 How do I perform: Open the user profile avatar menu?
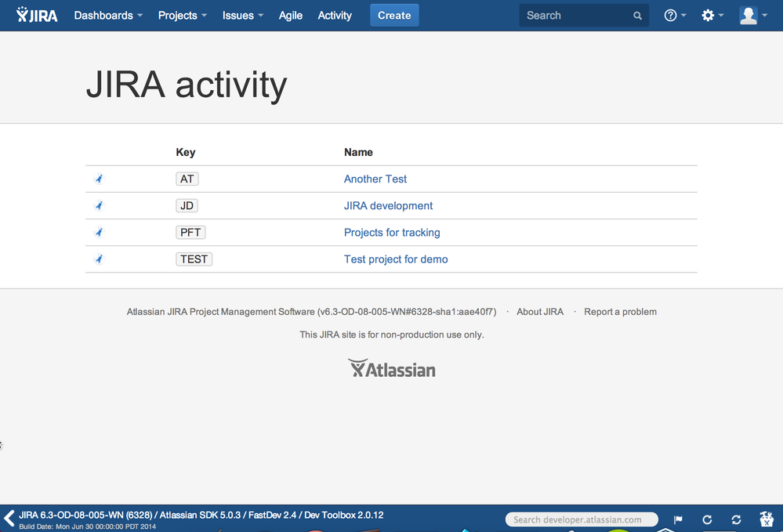[748, 16]
